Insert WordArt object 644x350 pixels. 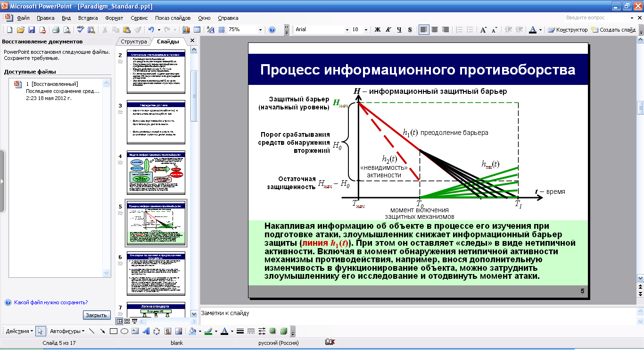click(146, 331)
